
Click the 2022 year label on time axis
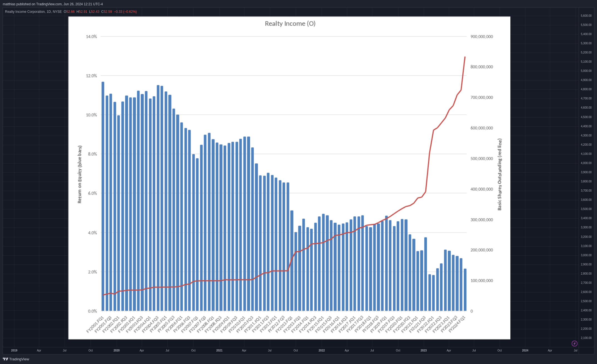click(322, 350)
